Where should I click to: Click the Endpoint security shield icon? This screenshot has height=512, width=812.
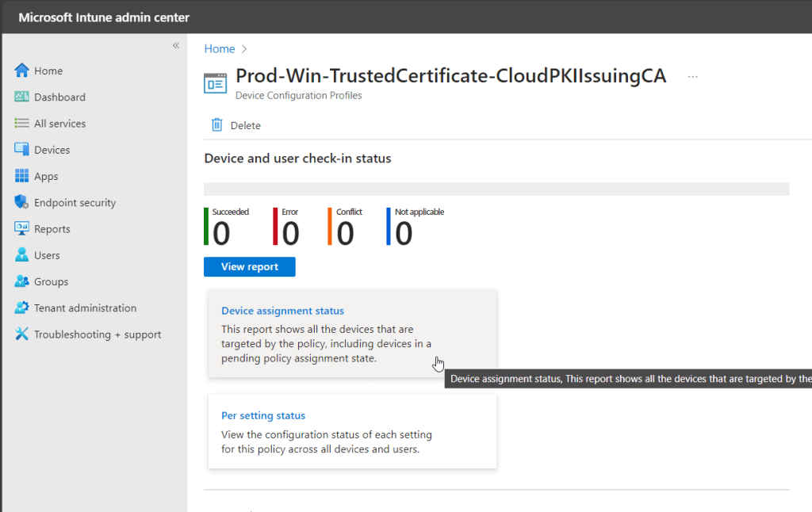[21, 202]
